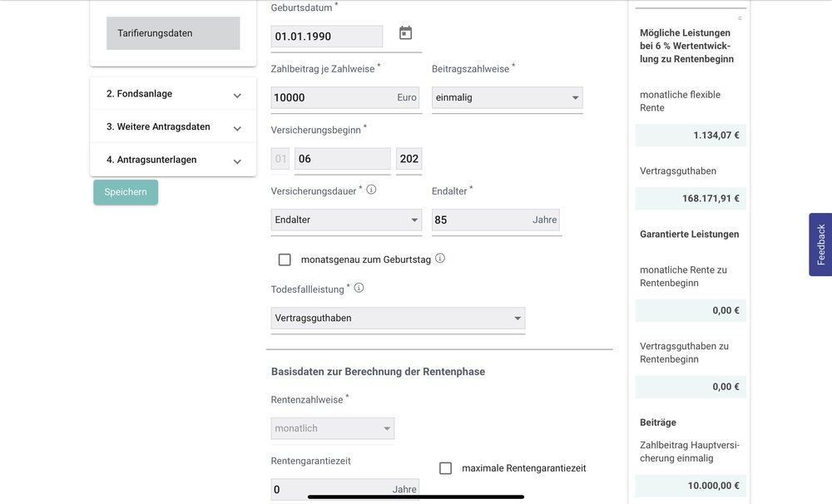Click the Endalter years input field
The width and height of the screenshot is (832, 504).
point(481,220)
